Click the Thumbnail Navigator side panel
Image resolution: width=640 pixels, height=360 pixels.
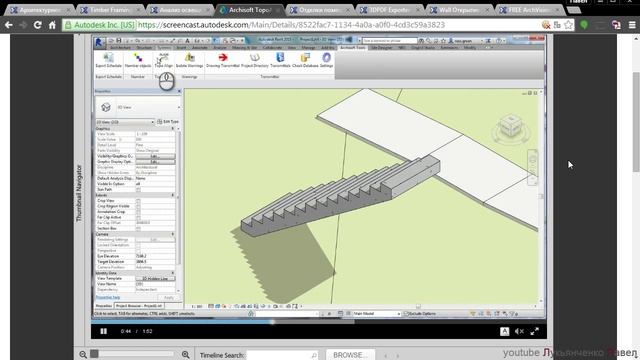coord(79,192)
